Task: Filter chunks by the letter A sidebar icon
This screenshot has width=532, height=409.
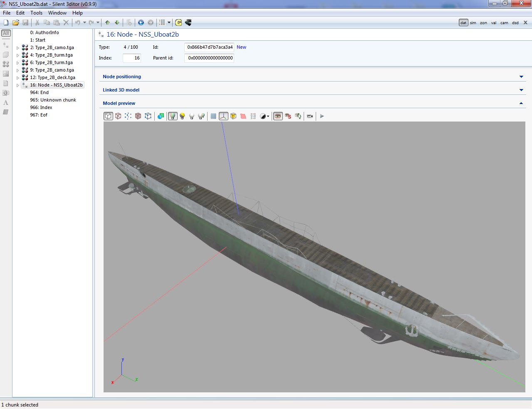Action: click(6, 102)
